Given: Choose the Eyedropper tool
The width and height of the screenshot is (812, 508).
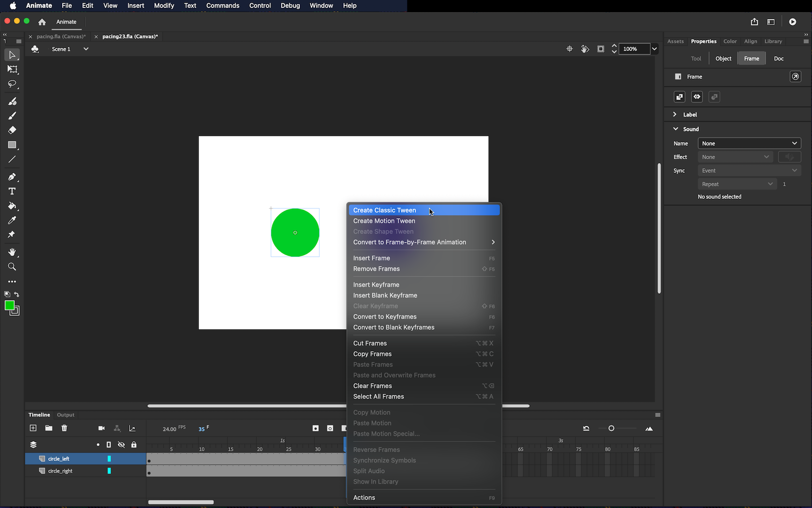Looking at the screenshot, I should (x=12, y=221).
